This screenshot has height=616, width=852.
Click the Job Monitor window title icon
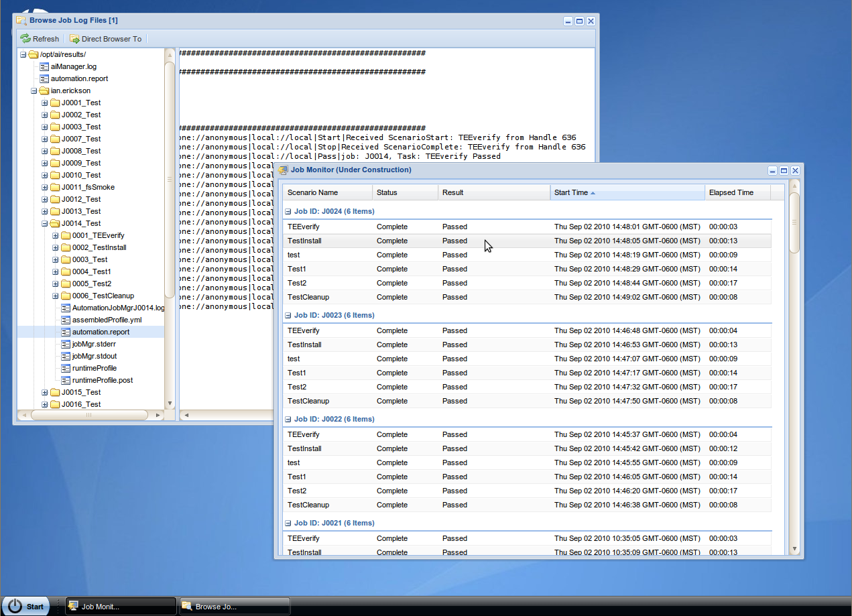tap(283, 170)
